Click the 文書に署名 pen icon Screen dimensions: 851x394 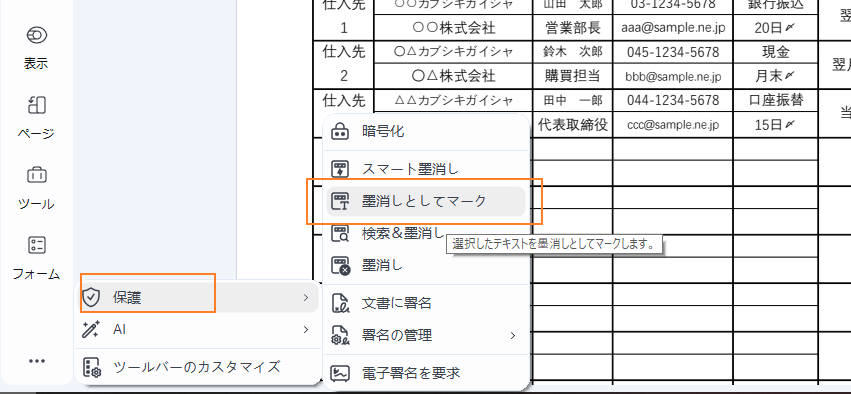click(340, 303)
